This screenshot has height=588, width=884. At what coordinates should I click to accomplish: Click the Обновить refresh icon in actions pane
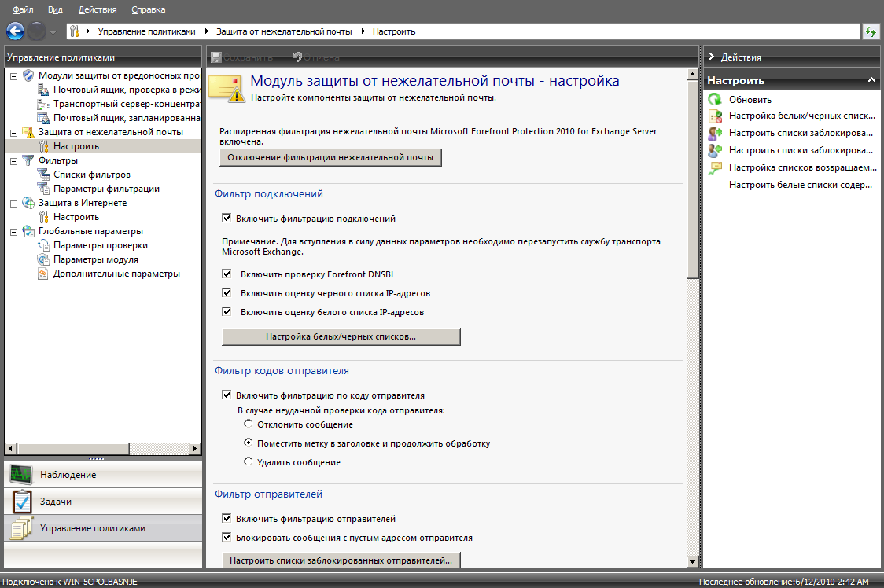(x=714, y=100)
